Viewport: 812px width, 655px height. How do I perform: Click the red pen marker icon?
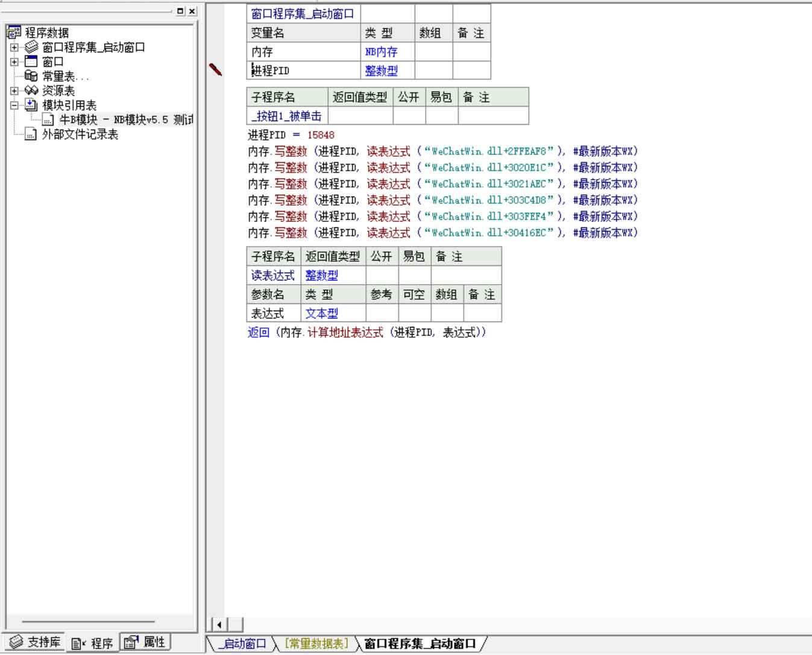click(216, 70)
